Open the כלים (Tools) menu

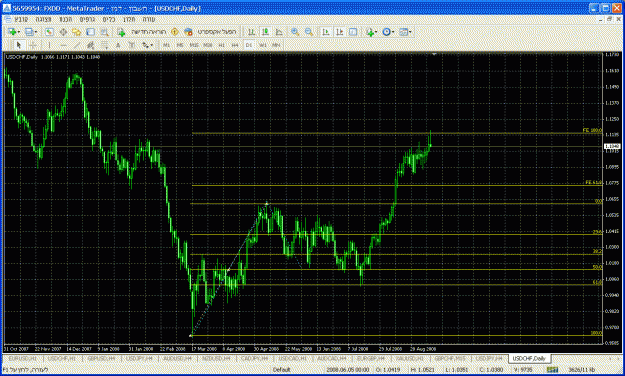pyautogui.click(x=109, y=19)
